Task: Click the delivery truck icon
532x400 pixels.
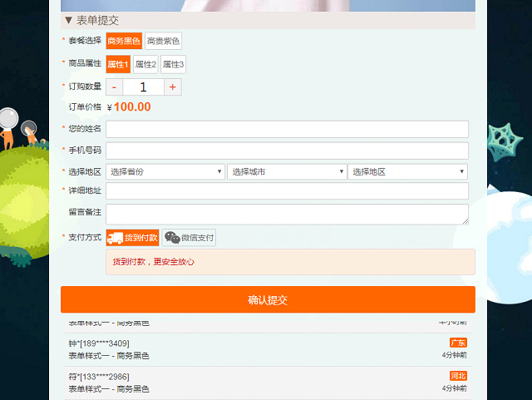Action: pos(115,238)
